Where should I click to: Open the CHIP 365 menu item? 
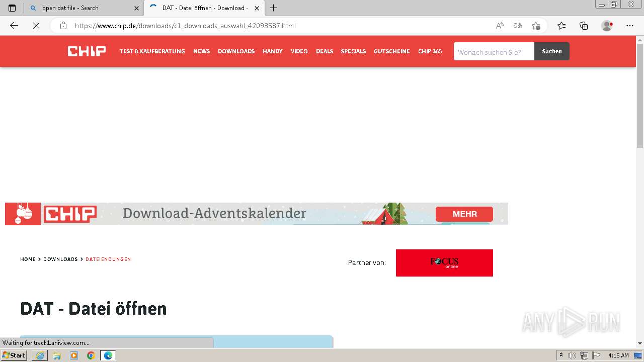click(x=430, y=51)
